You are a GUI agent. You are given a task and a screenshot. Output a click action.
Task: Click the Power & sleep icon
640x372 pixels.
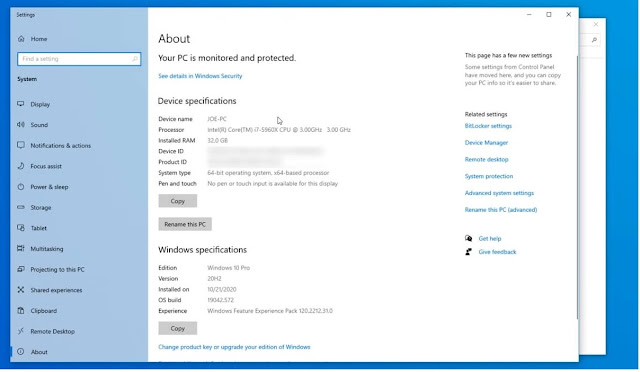[x=21, y=187]
